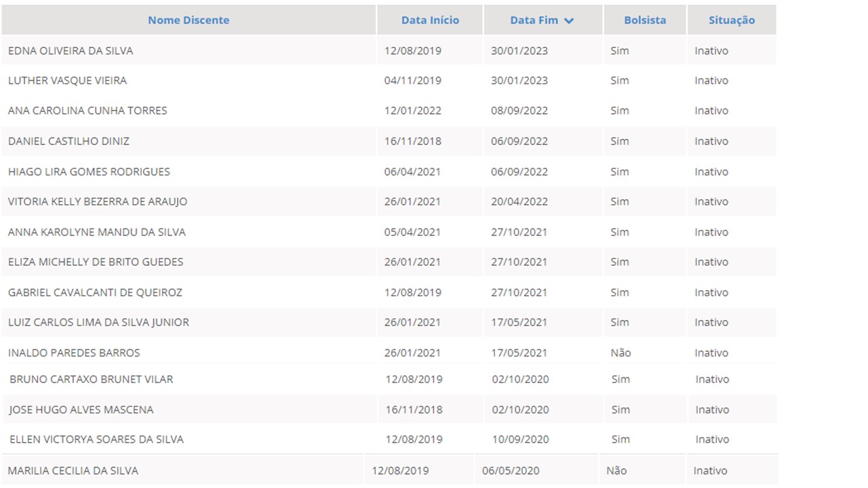Select ANA CAROLINA CUNHA TORRES entry
The height and width of the screenshot is (488, 868).
tap(87, 110)
